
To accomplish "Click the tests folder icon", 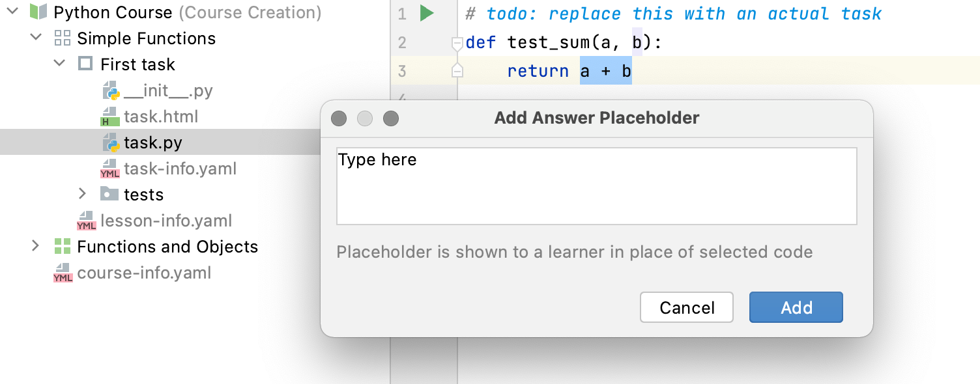I will click(109, 194).
